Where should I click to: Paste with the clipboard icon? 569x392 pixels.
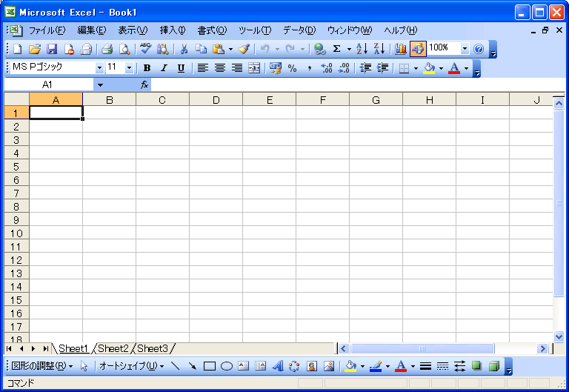pyautogui.click(x=219, y=49)
